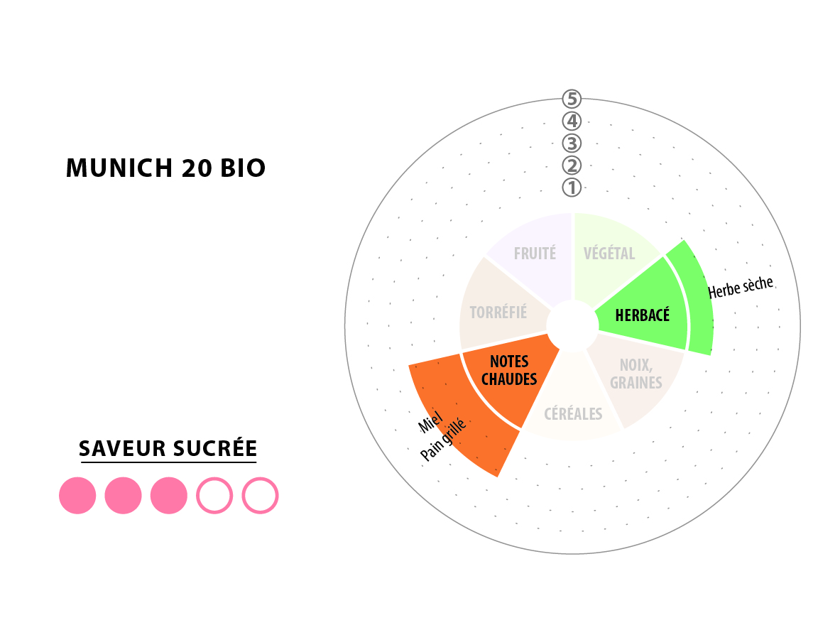
Task: Select the third filled pink sweetness dot
Action: click(169, 496)
